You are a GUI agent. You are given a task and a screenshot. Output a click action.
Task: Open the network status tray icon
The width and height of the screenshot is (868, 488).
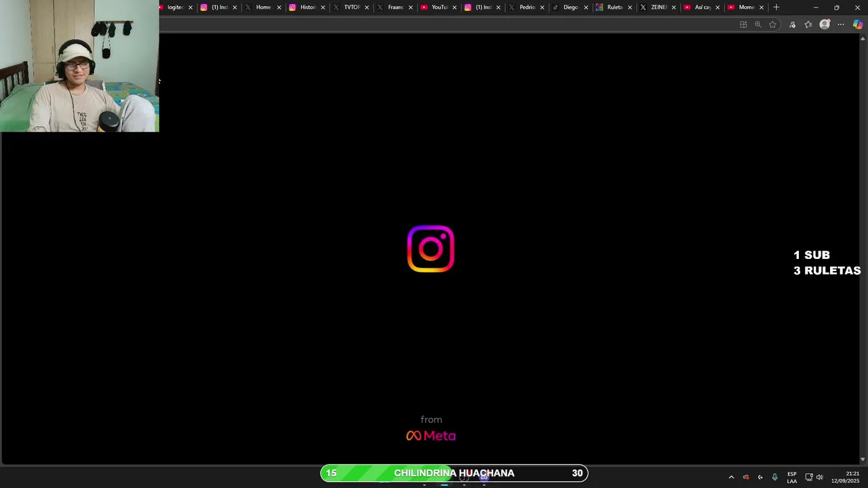[809, 477]
